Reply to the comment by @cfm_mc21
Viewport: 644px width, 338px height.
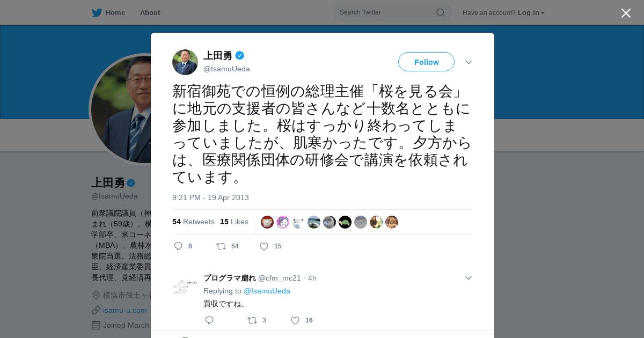pos(209,320)
